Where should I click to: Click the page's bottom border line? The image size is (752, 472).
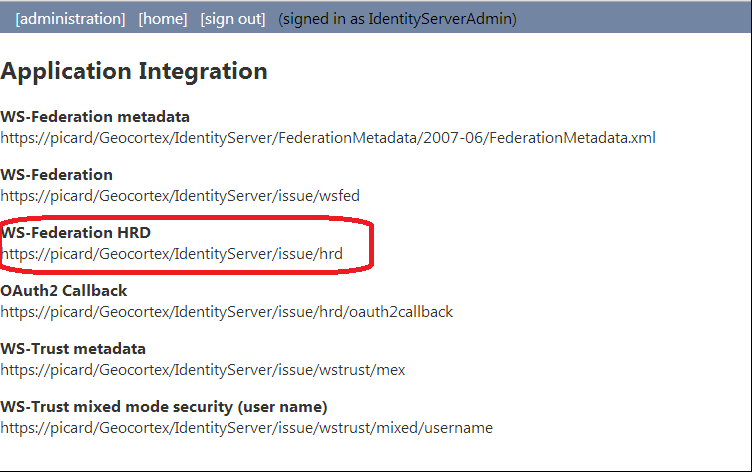coord(376,471)
